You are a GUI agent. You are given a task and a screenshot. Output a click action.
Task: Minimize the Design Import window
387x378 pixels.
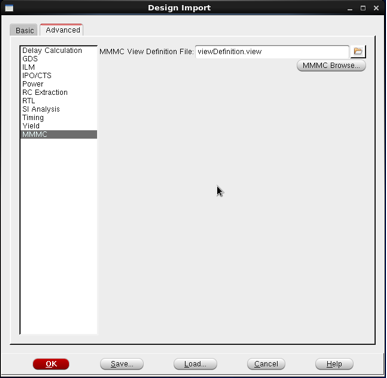pyautogui.click(x=350, y=8)
